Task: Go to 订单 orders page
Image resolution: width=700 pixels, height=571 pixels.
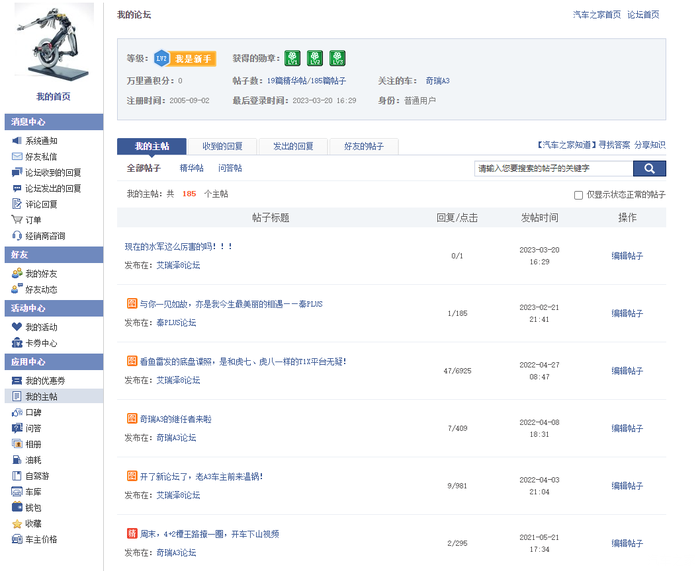Action: [x=33, y=220]
